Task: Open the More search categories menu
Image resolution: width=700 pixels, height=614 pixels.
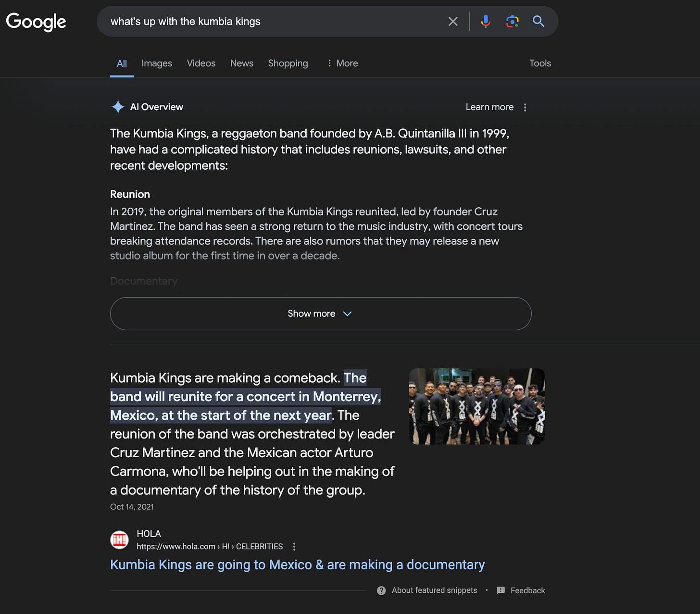Action: click(x=342, y=63)
